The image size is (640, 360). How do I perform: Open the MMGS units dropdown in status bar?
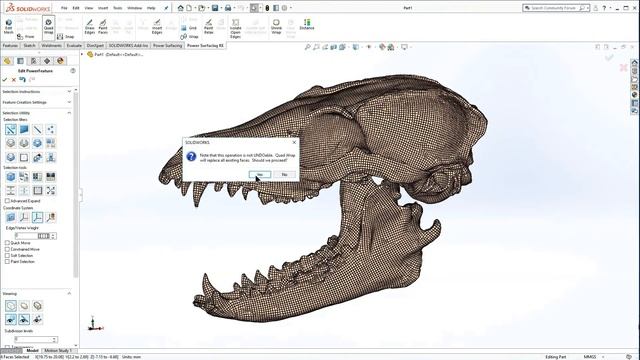click(603, 357)
